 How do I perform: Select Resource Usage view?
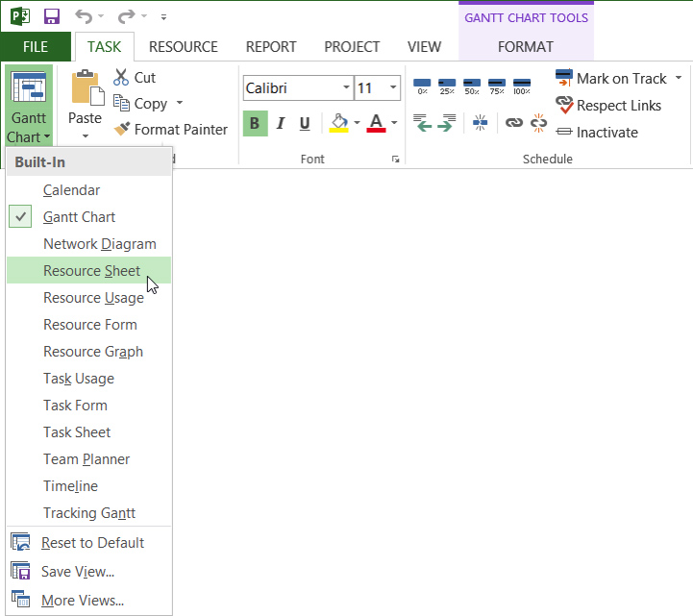88,297
